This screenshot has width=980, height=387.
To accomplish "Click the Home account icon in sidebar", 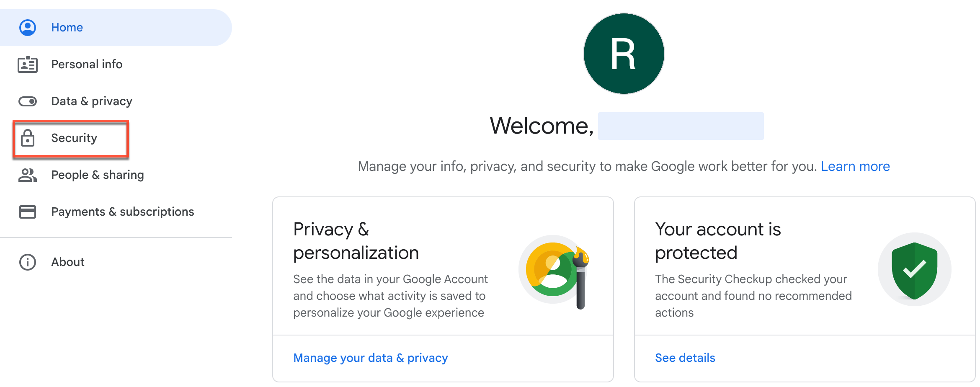I will pos(28,28).
